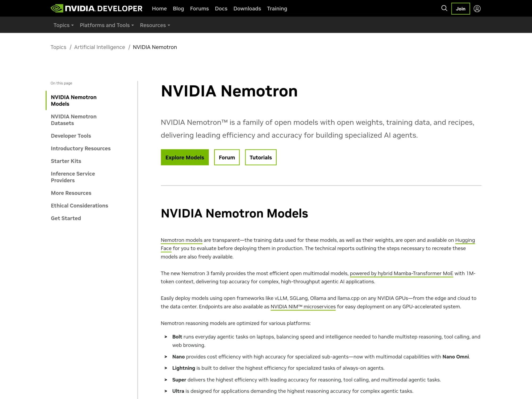This screenshot has width=532, height=399.
Task: Click the 'Lightning' list item label
Action: pyautogui.click(x=184, y=368)
